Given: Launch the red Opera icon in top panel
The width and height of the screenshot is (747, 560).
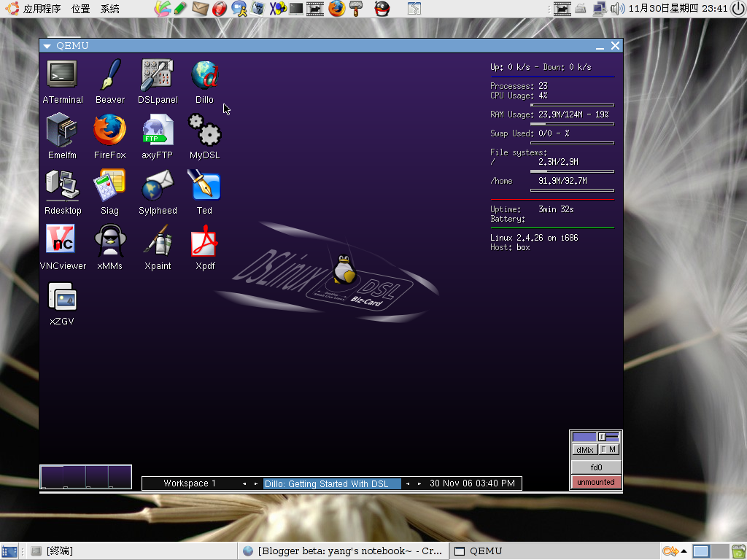Looking at the screenshot, I should [x=220, y=8].
